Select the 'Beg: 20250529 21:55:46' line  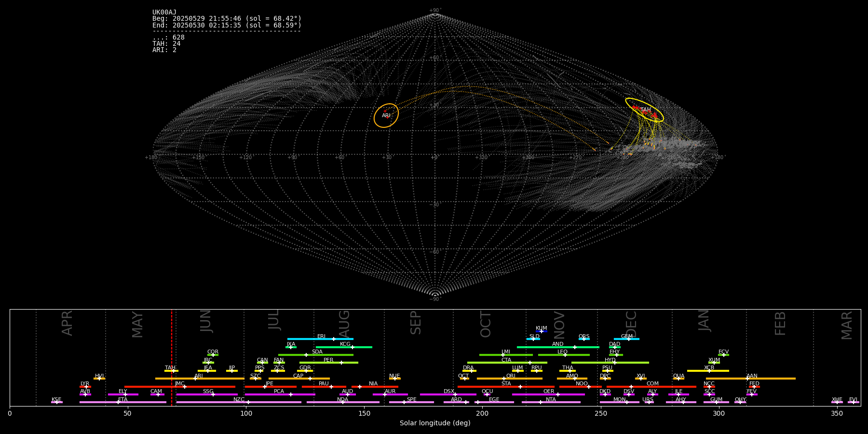click(227, 19)
